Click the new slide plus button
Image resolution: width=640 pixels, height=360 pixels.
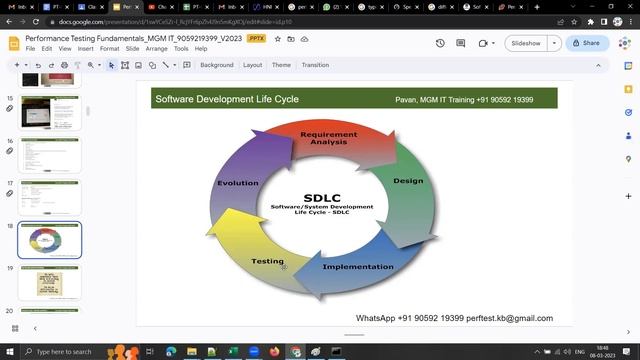tap(17, 65)
